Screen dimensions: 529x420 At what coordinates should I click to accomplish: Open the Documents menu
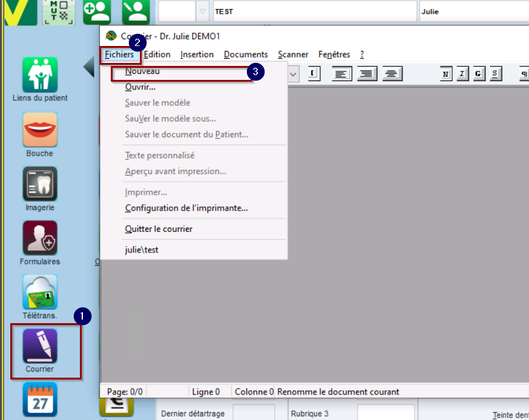[x=246, y=54]
